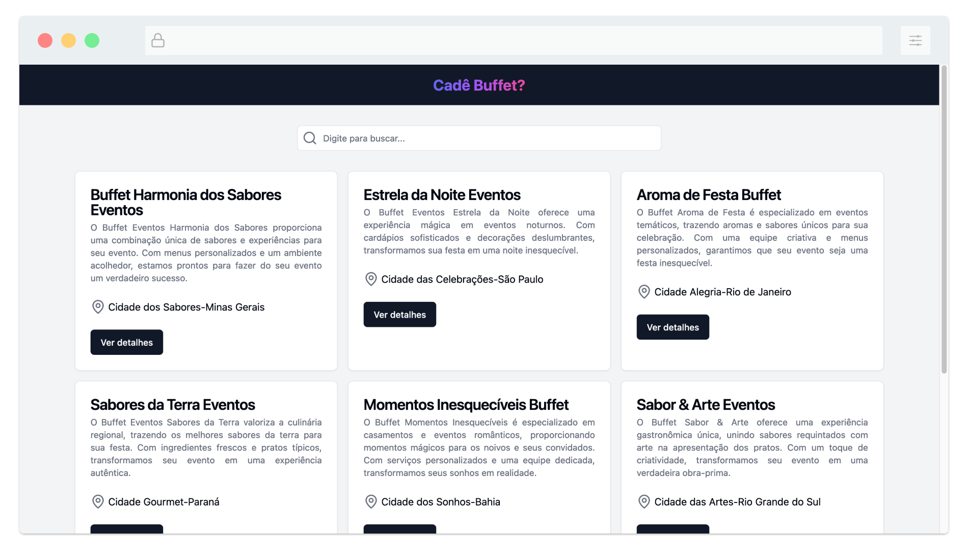Click the Aroma de Festa Buffet title

pyautogui.click(x=709, y=194)
